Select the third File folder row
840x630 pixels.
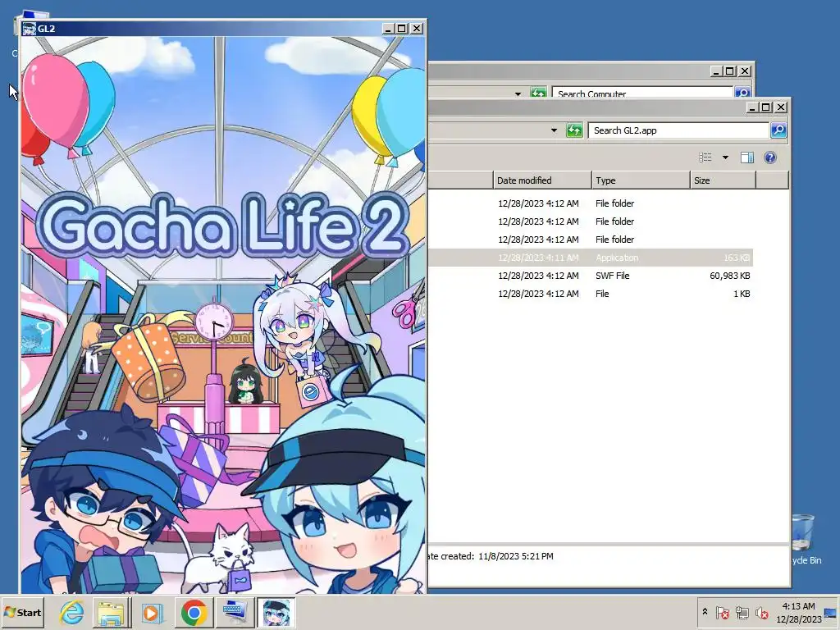tap(591, 240)
